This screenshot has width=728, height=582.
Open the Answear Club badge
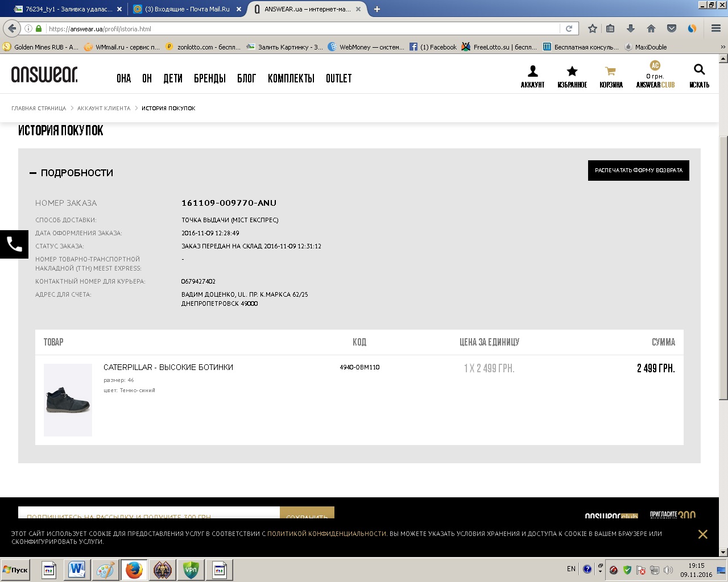[655, 74]
